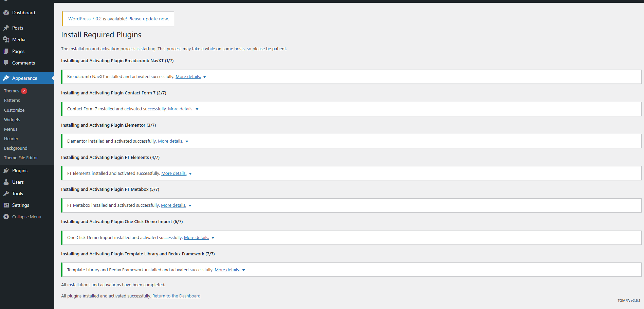Viewport: 644px width, 309px height.
Task: Open More details for FT Metabox
Action: 173,205
